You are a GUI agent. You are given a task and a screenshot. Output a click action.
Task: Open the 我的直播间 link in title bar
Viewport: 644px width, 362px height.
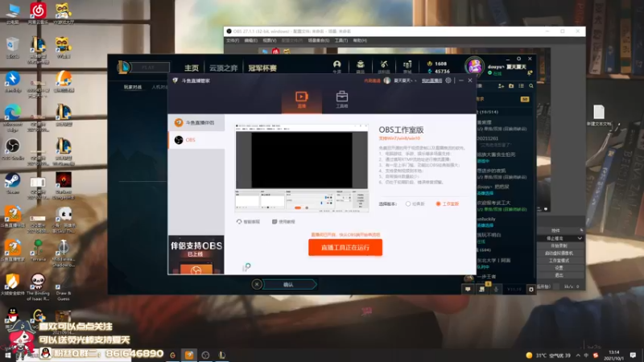coord(431,81)
